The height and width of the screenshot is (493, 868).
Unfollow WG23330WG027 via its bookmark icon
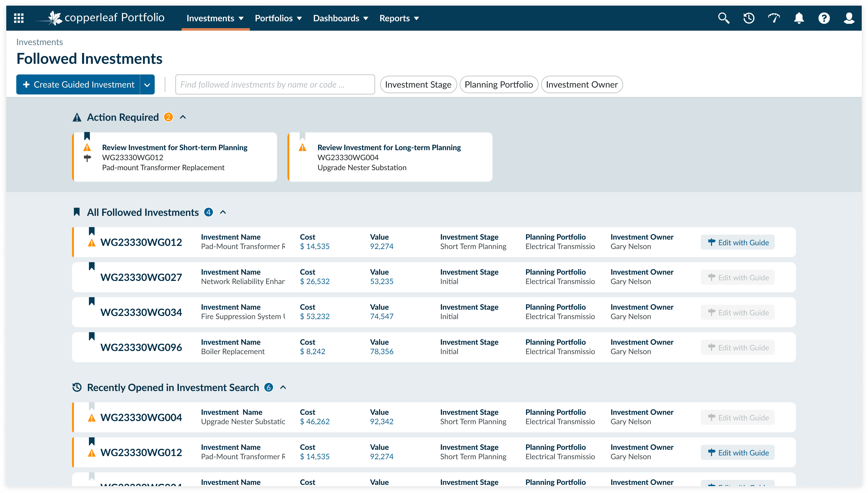[91, 266]
